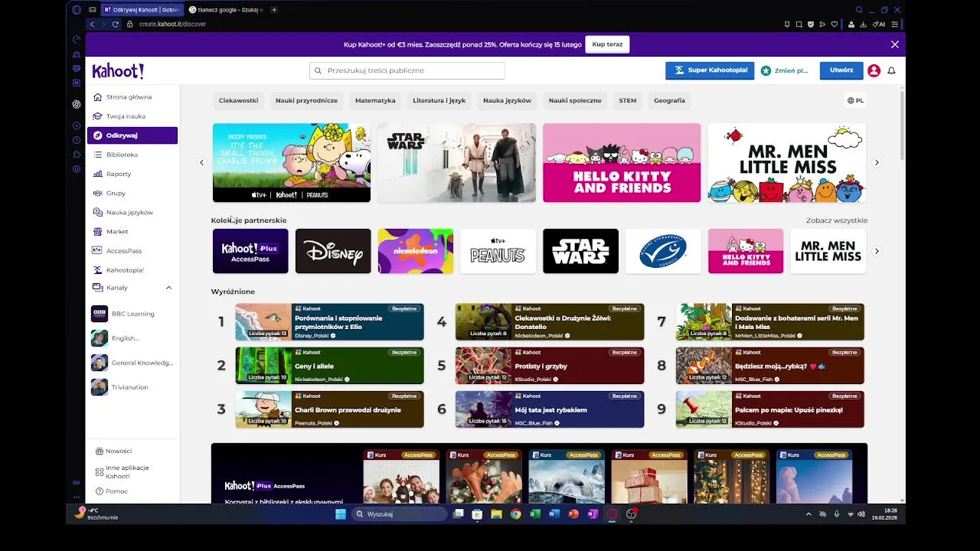
Task: Go back in the browser
Action: [92, 24]
